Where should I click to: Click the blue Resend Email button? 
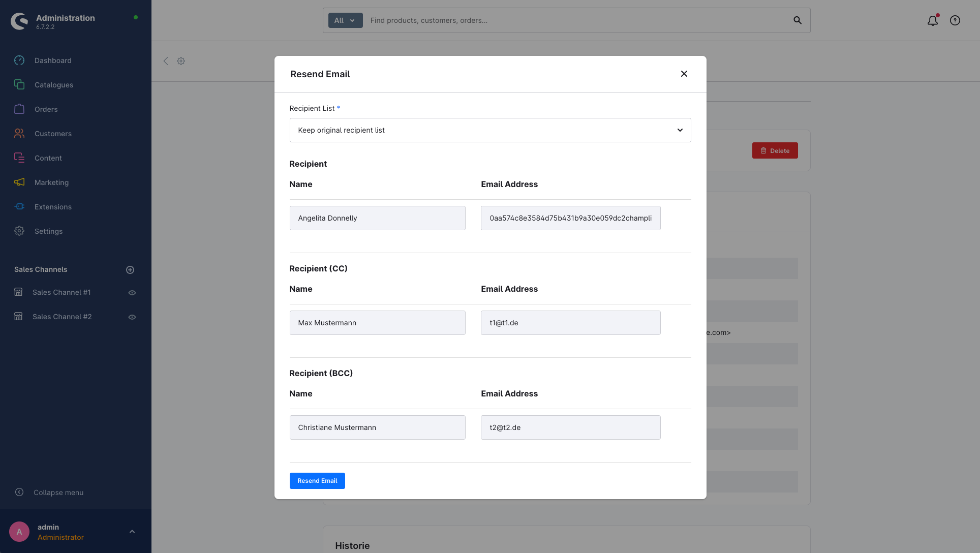point(317,481)
